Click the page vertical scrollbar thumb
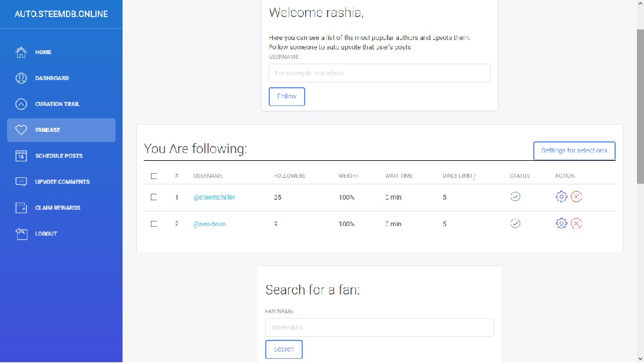Image resolution: width=644 pixels, height=364 pixels. point(640,106)
